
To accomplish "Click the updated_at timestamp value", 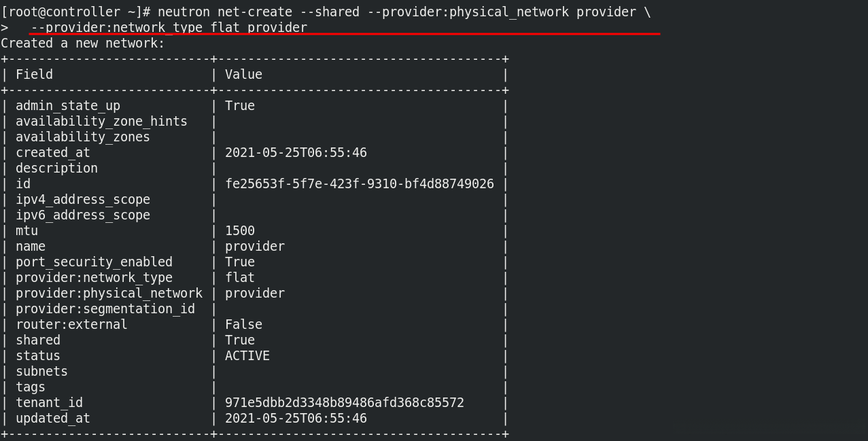I will (x=296, y=419).
